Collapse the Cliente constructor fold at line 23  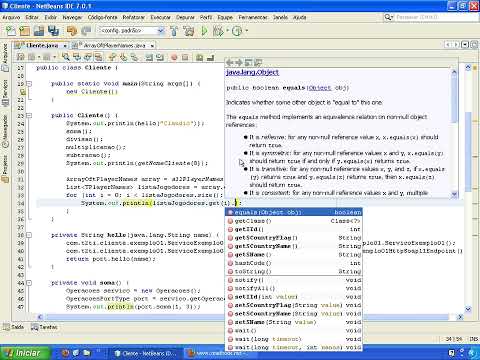click(x=29, y=116)
